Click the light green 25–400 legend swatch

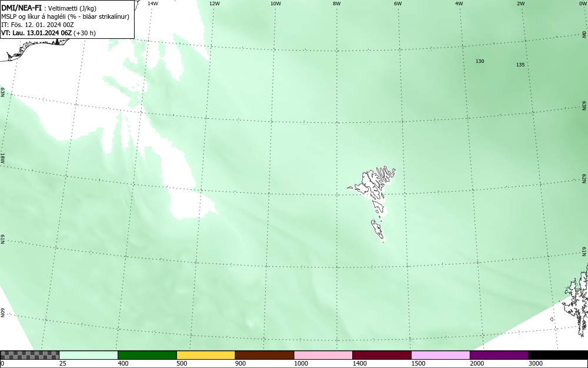tap(89, 355)
